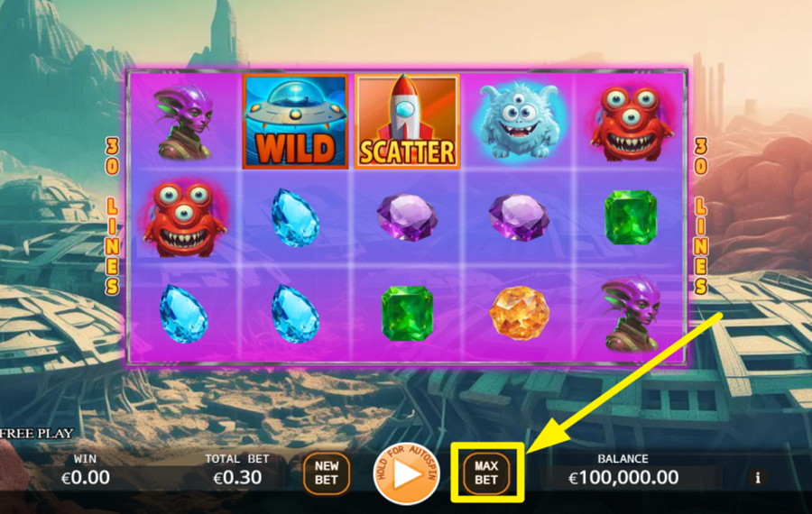Click the green emerald in the bottom row
Screen dimensions: 812x514
pos(407,314)
